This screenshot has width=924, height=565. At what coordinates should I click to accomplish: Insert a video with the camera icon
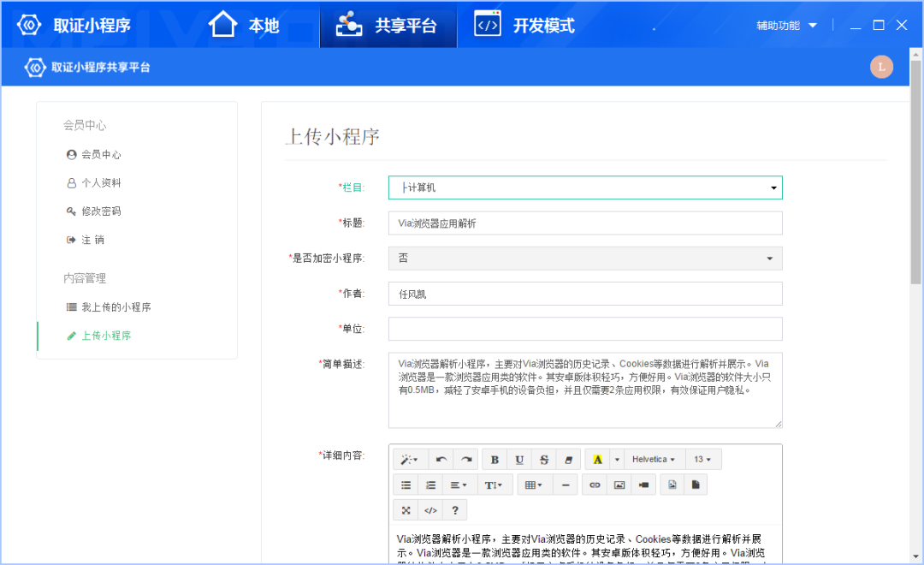643,485
